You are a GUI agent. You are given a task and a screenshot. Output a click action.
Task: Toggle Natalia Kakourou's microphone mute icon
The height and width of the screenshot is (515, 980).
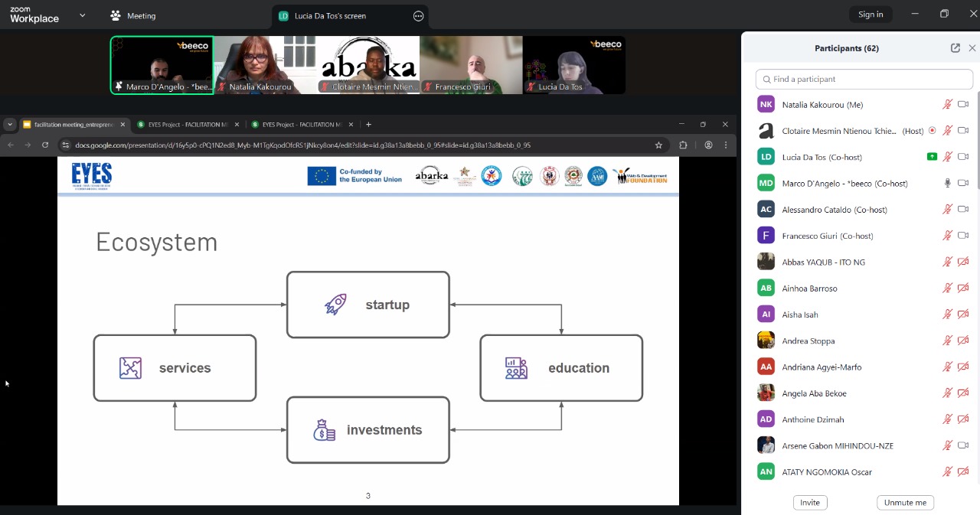(947, 105)
